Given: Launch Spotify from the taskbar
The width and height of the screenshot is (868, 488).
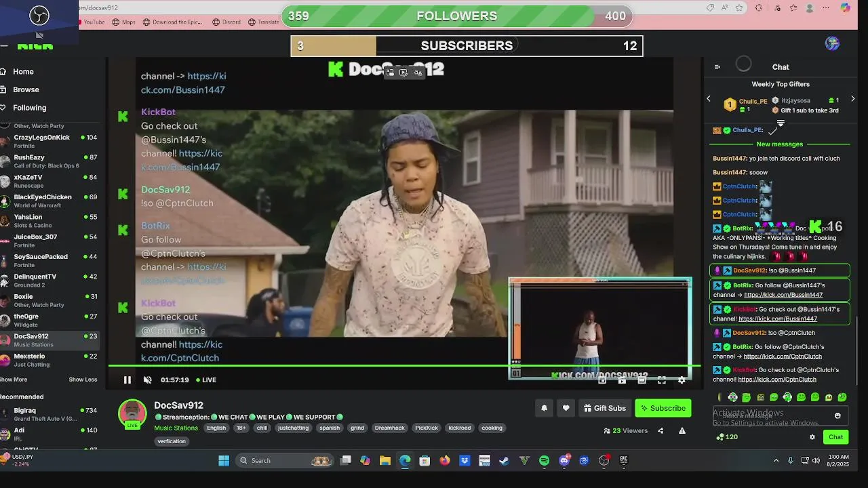Looking at the screenshot, I should (x=544, y=461).
